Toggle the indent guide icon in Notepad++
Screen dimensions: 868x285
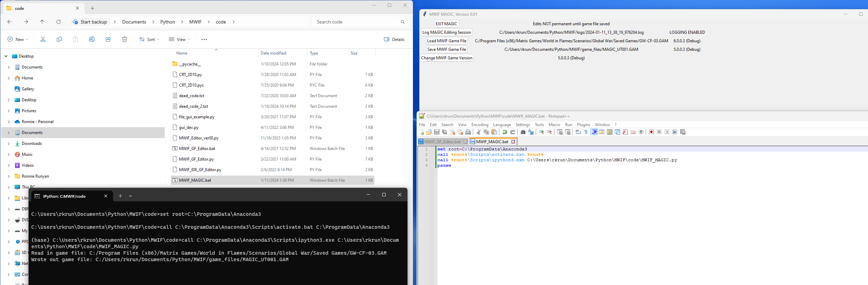click(x=594, y=132)
